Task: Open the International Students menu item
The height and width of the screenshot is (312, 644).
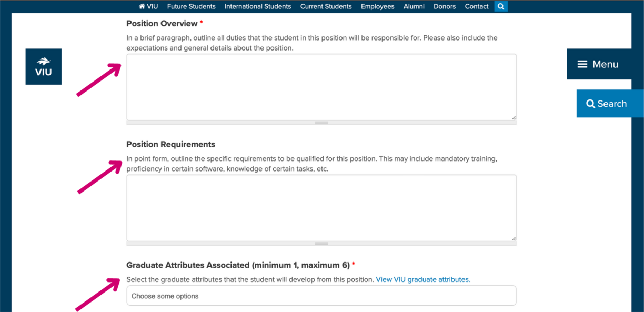Action: pos(258,6)
